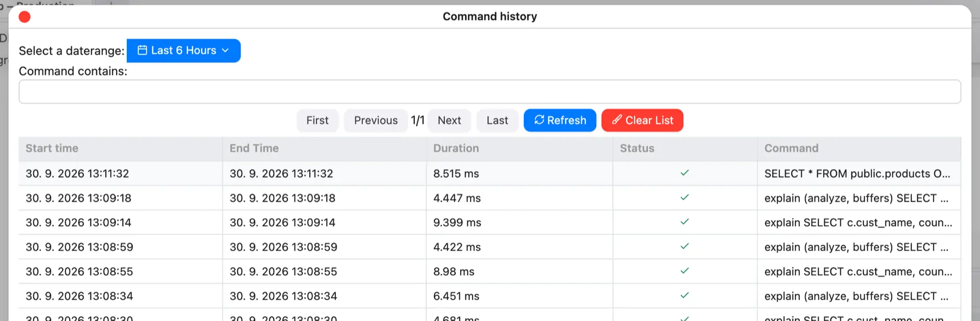Select the start time 30. 9. 2026 13:11:32

click(x=77, y=174)
